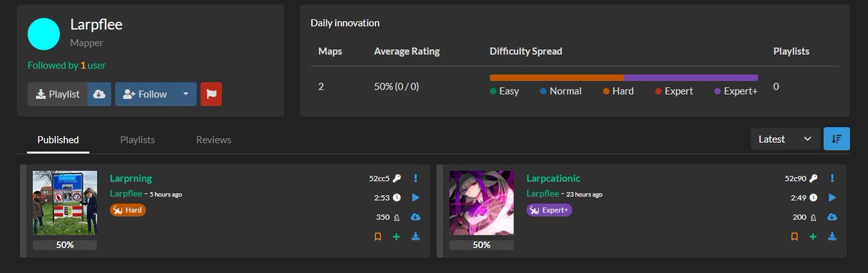Screen dimensions: 868x273
Task: Play preview of Larpcationic map
Action: [833, 197]
